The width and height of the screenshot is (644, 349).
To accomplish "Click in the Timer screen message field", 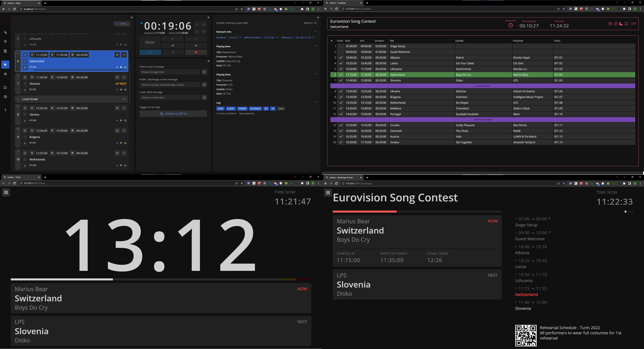I will (x=170, y=72).
